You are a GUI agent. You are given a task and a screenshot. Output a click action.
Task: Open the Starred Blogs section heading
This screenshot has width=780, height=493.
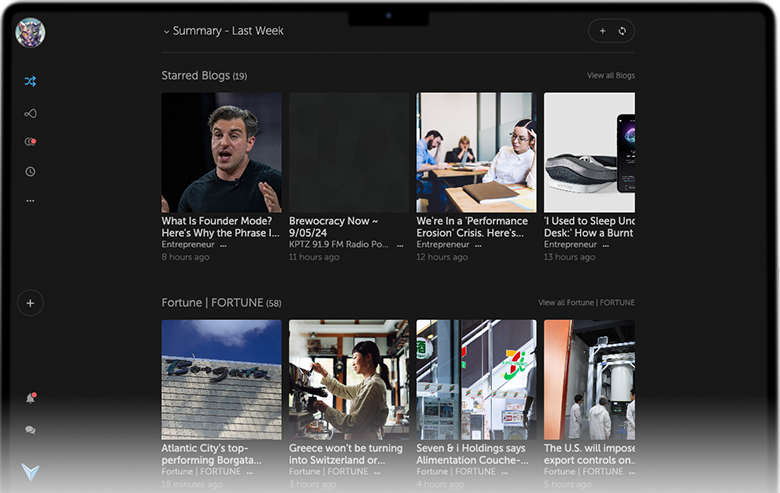pyautogui.click(x=196, y=76)
